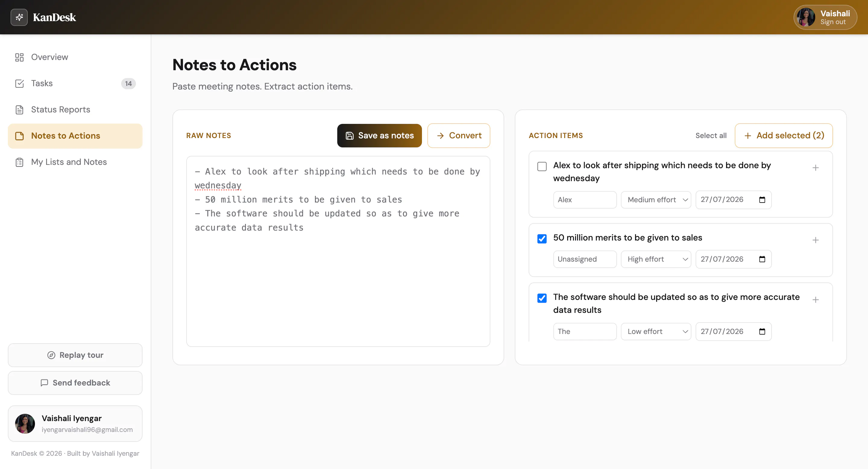Click the Vaishali Iyengar name in sidebar card
The width and height of the screenshot is (868, 469).
point(71,418)
